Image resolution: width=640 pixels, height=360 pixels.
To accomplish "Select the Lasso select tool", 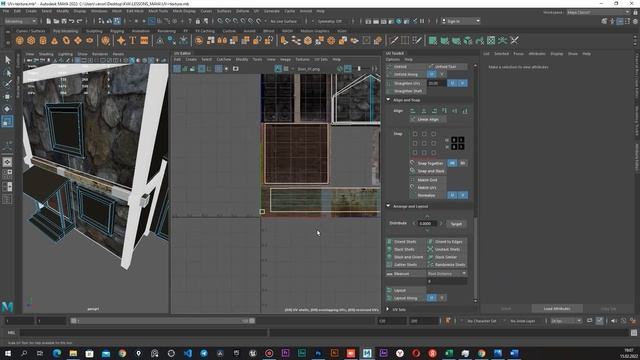I will point(7,73).
